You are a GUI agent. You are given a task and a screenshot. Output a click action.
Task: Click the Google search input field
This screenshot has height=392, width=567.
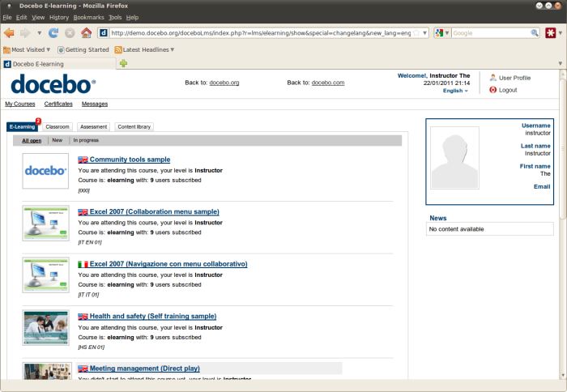491,33
